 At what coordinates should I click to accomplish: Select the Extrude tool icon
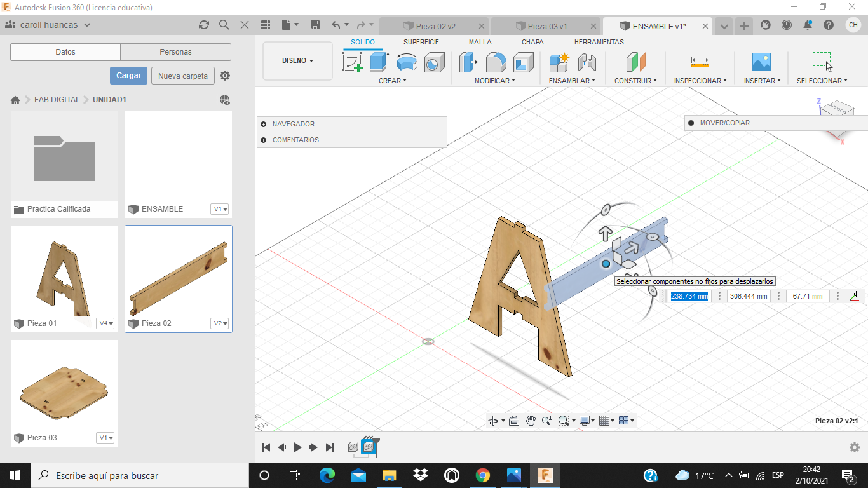(379, 62)
